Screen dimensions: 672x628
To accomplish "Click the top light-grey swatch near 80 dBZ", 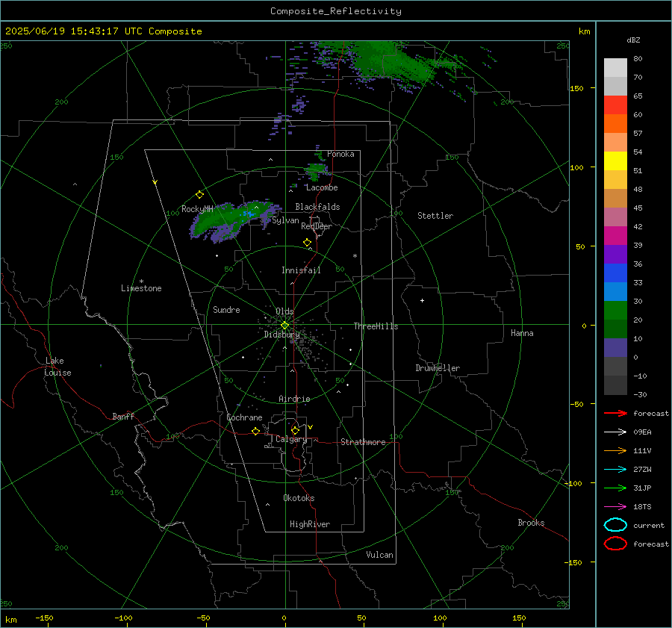I will click(x=615, y=68).
